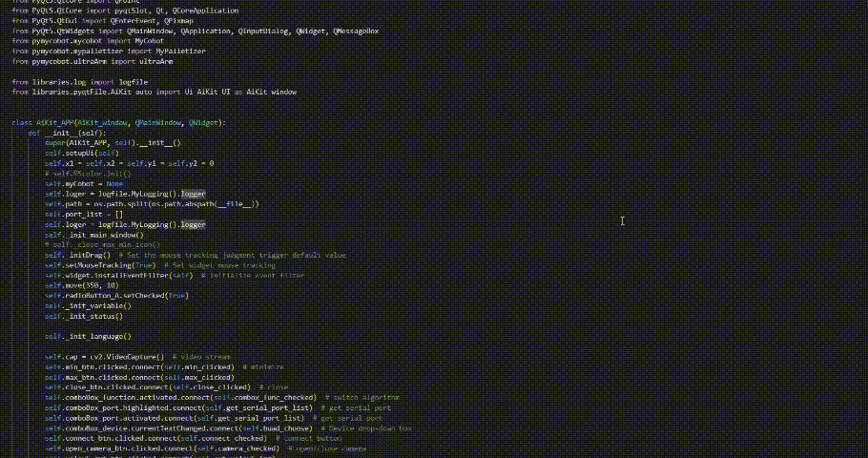Click commented "_close_max_min_icon()" line
The height and width of the screenshot is (458, 868).
click(102, 245)
